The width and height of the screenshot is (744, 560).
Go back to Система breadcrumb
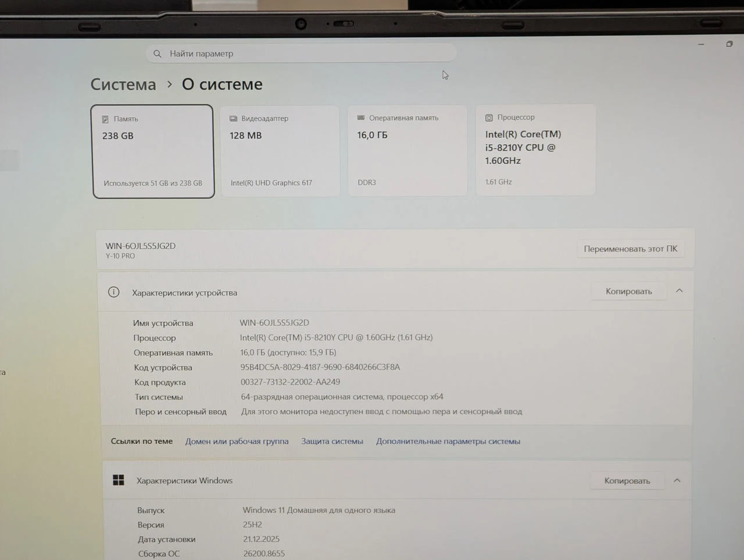click(x=123, y=84)
